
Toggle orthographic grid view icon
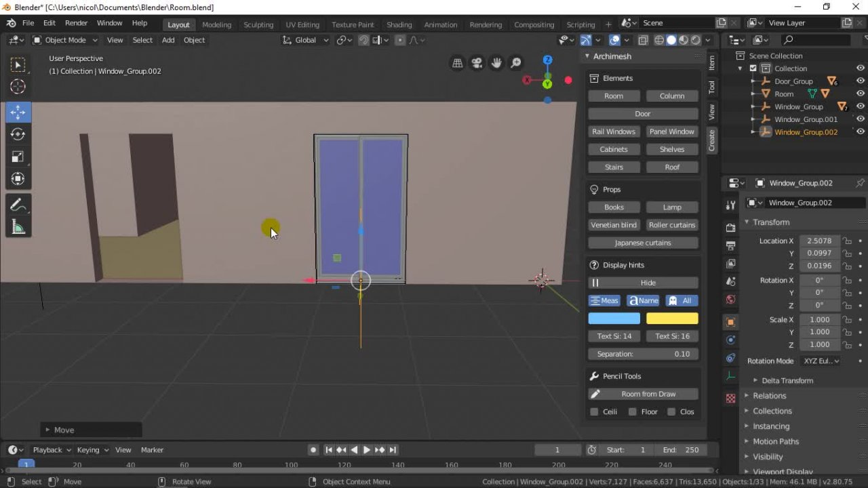458,63
